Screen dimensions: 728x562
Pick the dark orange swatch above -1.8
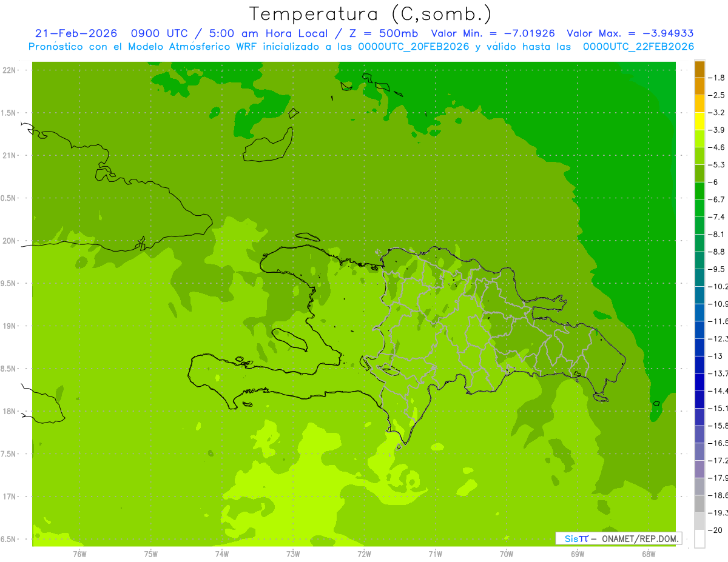coord(699,69)
